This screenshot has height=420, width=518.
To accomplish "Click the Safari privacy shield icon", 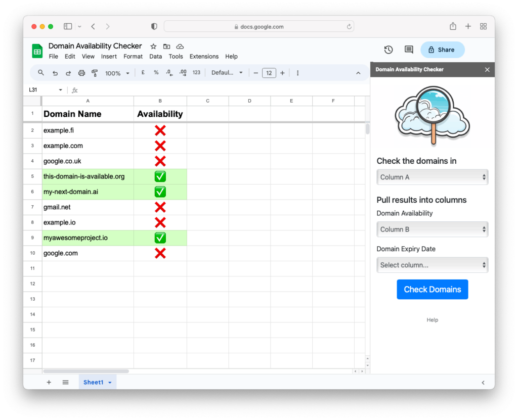I will pos(154,26).
